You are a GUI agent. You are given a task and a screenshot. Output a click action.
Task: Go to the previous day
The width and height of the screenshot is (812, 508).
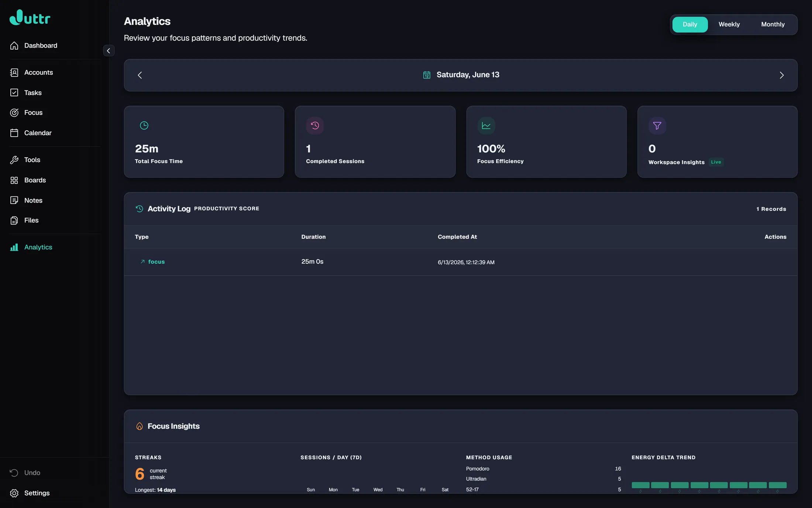click(x=140, y=75)
